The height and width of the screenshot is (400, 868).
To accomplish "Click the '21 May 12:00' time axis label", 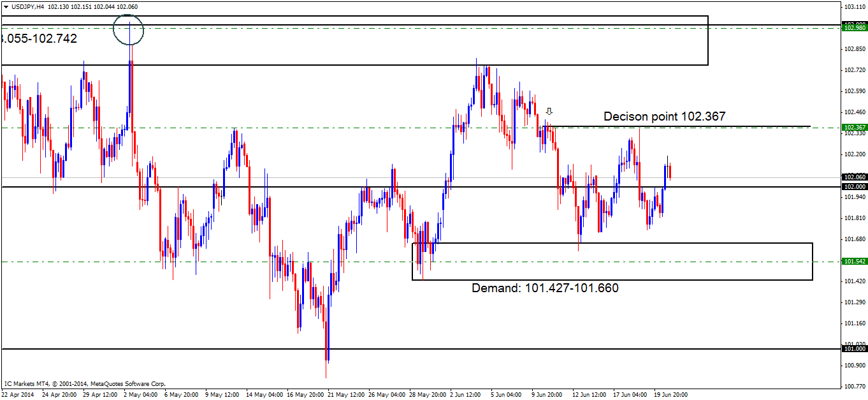I will [x=345, y=394].
